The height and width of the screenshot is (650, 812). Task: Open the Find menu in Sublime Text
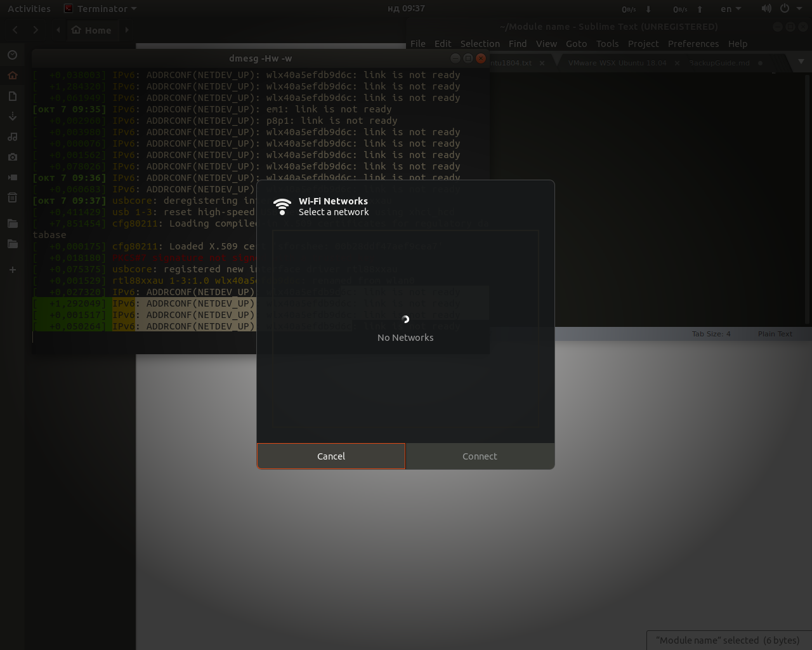tap(518, 44)
